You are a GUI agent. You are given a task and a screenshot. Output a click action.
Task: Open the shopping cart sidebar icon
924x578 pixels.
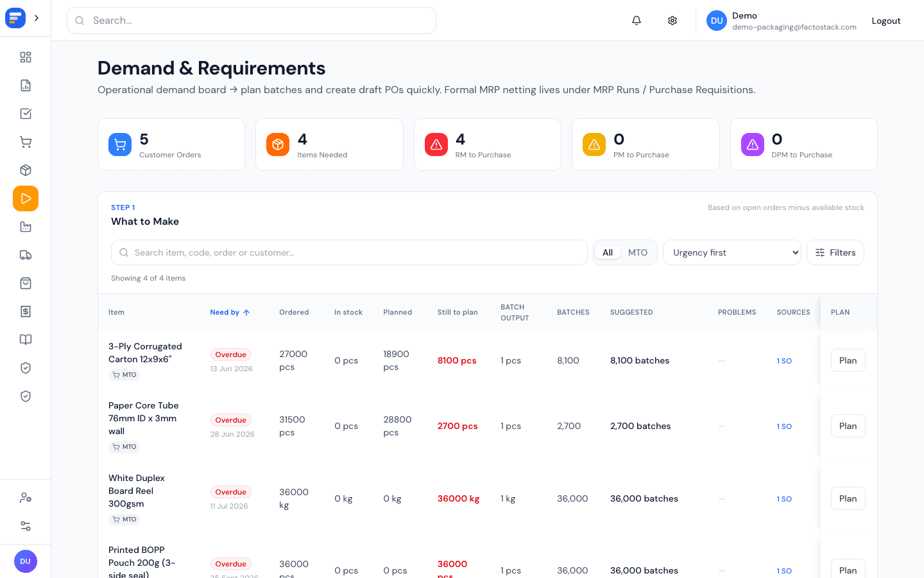pos(26,142)
